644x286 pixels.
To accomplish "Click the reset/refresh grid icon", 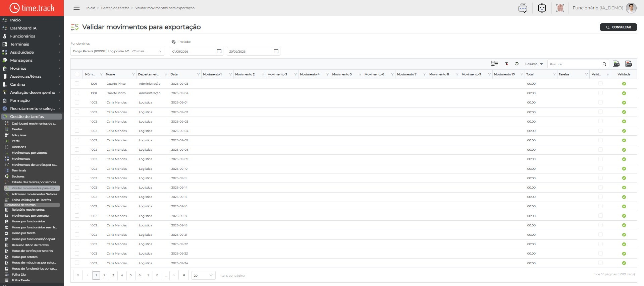I will coord(517,64).
